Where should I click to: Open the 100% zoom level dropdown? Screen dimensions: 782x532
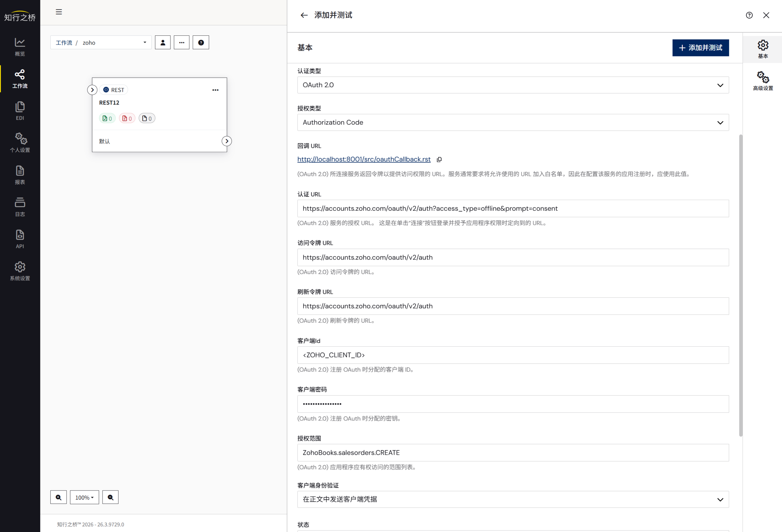(84, 497)
